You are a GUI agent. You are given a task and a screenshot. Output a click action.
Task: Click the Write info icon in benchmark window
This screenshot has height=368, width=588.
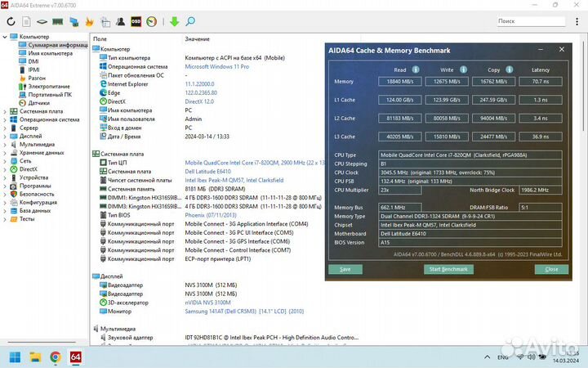(464, 70)
